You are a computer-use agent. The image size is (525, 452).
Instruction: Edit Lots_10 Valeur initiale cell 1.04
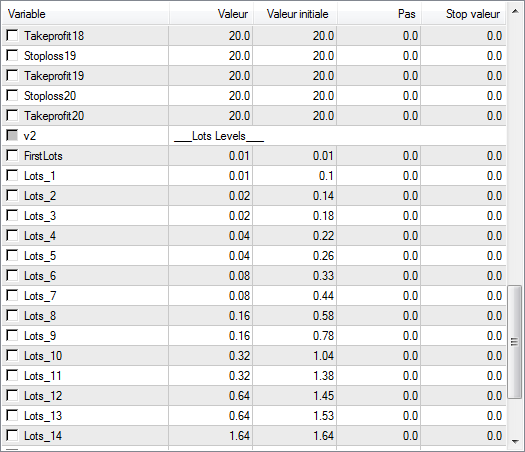(295, 356)
